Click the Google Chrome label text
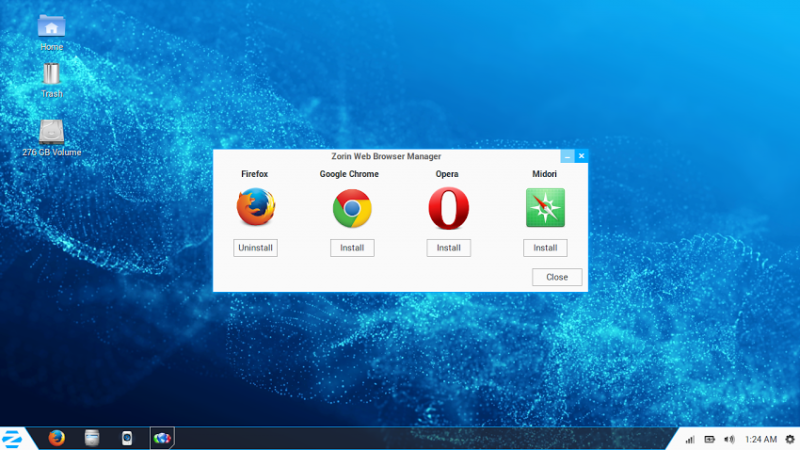800x450 pixels. (349, 174)
